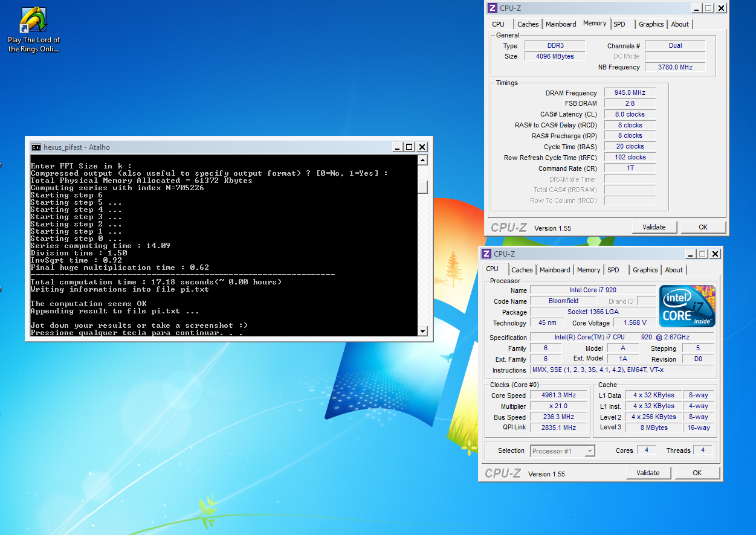The height and width of the screenshot is (535, 756).
Task: Click the Size field 4096 MBytes
Action: pyautogui.click(x=555, y=56)
